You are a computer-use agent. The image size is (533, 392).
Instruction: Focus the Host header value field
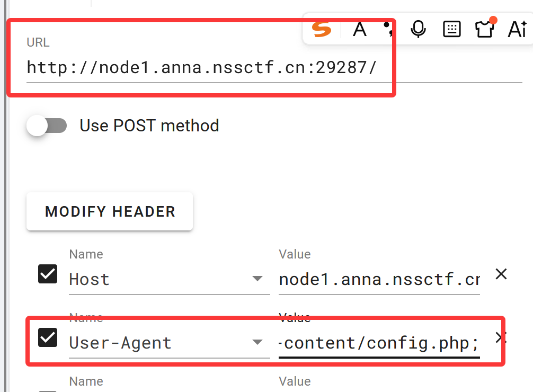(379, 279)
